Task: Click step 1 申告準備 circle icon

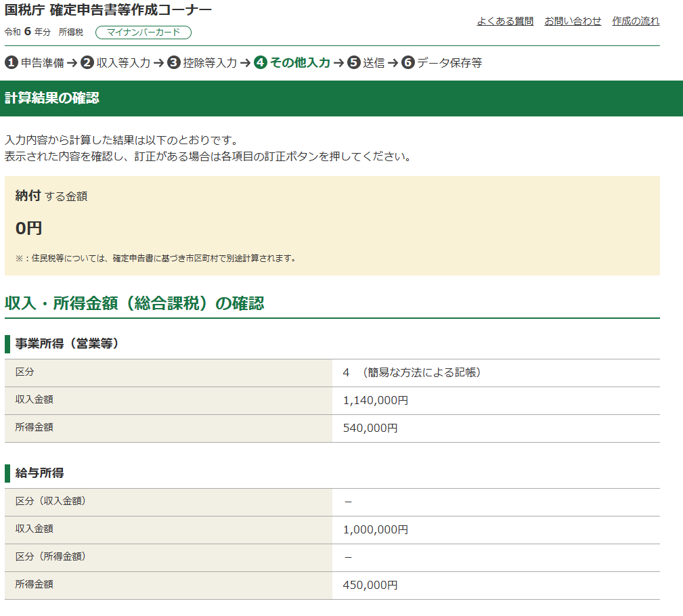Action: coord(12,63)
